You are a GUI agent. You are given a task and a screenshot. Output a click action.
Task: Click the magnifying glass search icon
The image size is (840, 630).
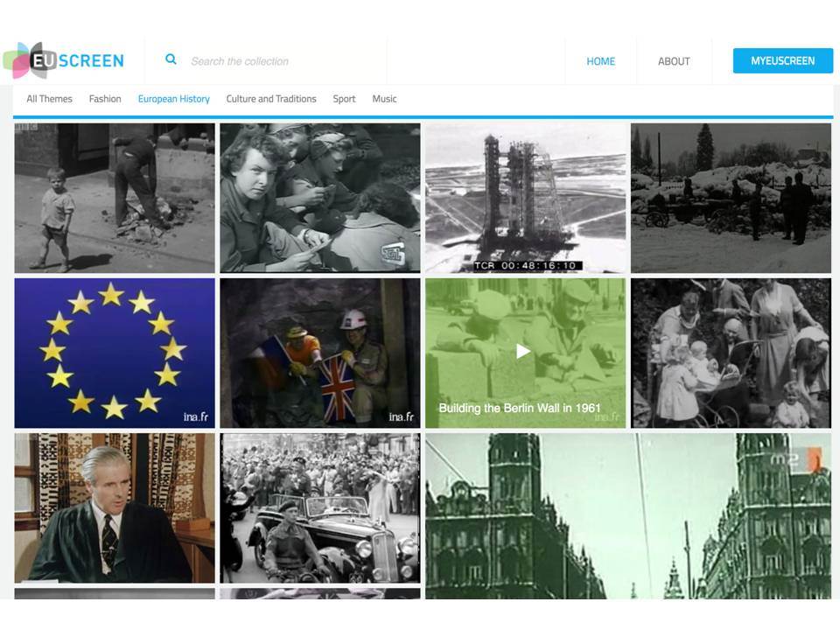[x=171, y=59]
